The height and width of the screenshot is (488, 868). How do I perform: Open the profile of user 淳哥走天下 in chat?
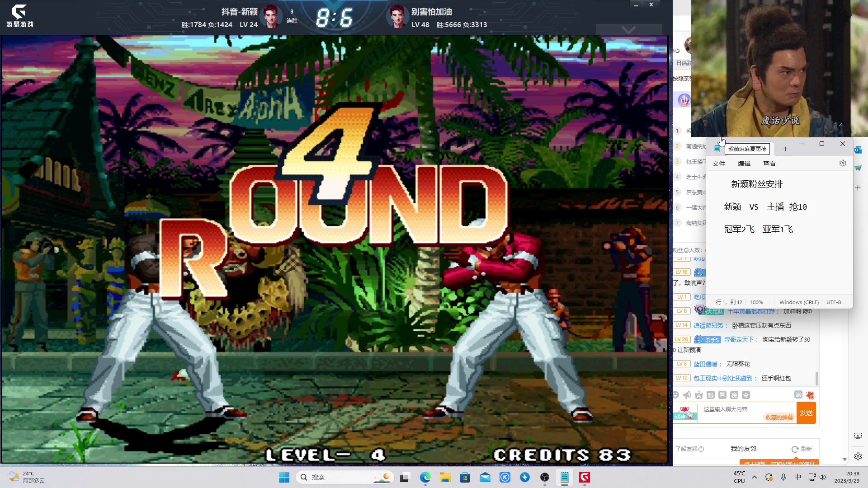click(739, 339)
